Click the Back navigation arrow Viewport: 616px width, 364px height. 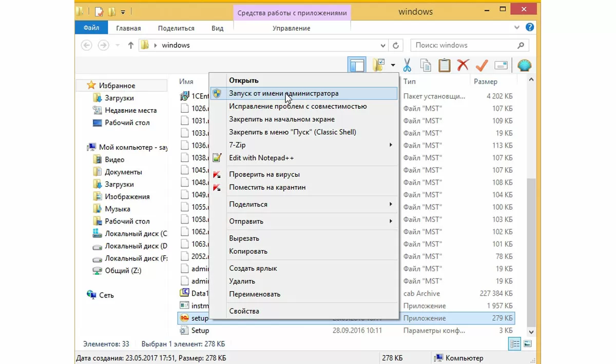[87, 45]
